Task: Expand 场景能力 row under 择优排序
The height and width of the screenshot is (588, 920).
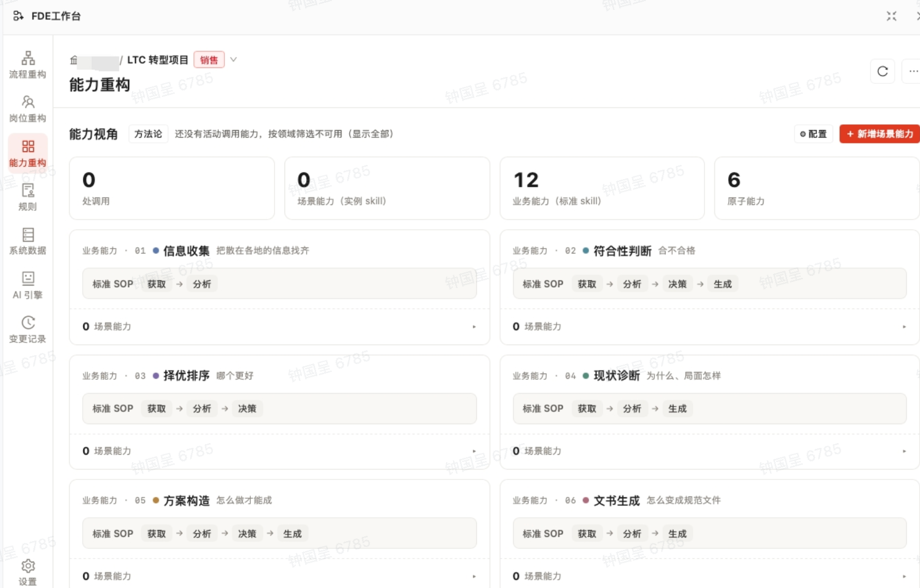Action: (279, 451)
